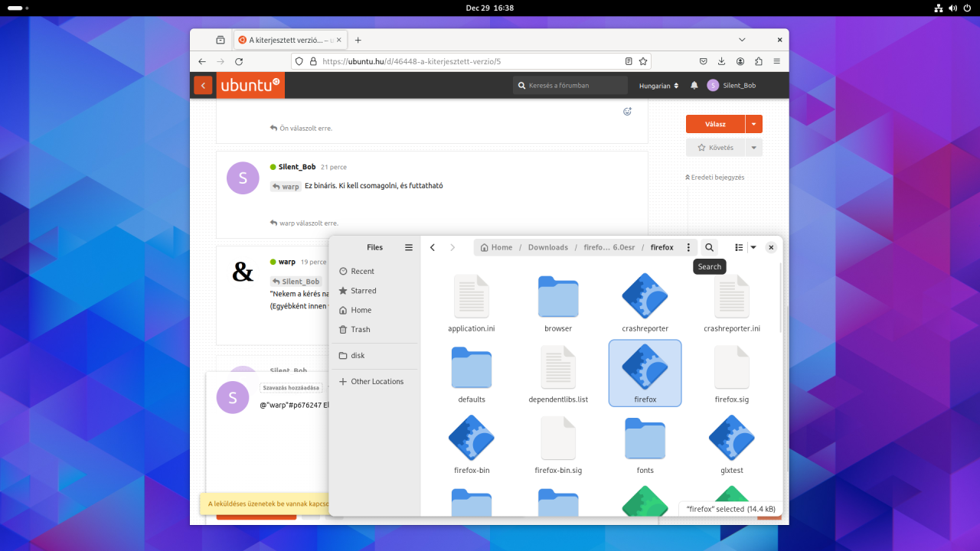This screenshot has height=551, width=980.
Task: Select the firefox-bin.sig file
Action: pos(558,438)
